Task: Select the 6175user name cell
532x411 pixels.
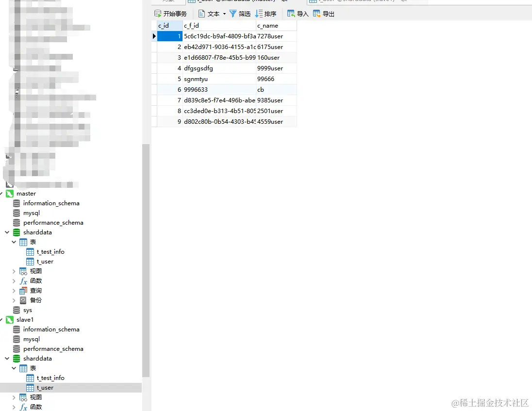Action: pos(276,47)
